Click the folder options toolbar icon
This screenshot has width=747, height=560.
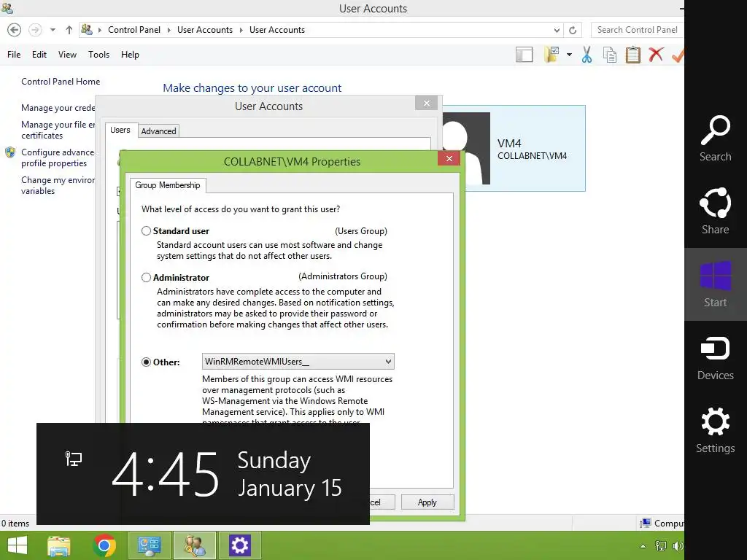[552, 55]
